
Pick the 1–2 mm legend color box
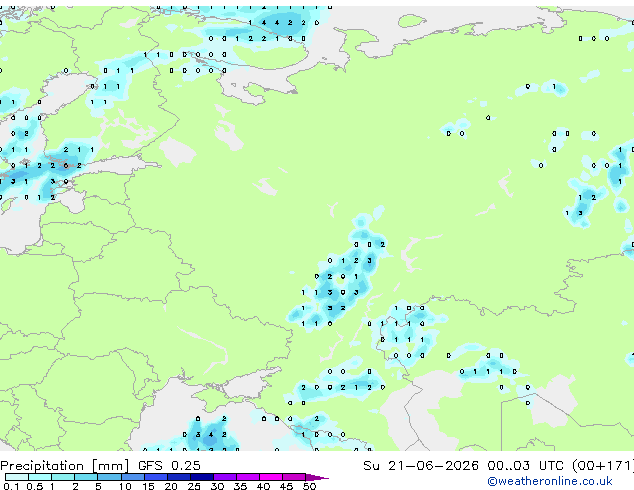[63, 477]
